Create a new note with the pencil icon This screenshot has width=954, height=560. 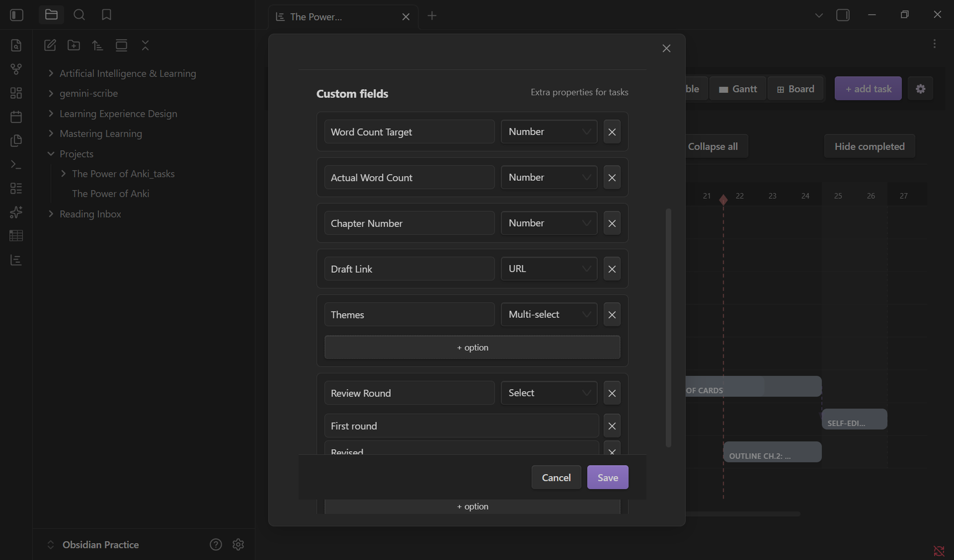point(50,45)
